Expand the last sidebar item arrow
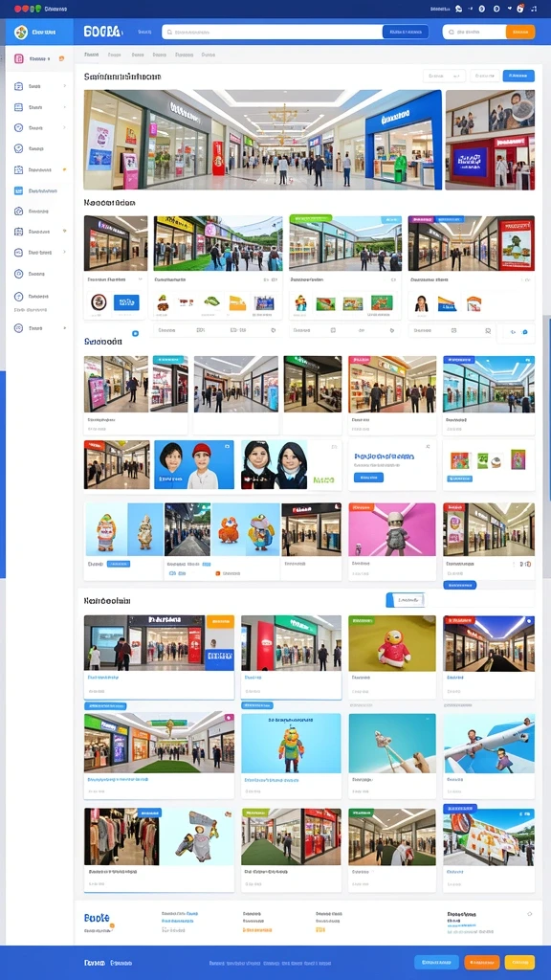Screen dimensions: 551x980 click(64, 327)
